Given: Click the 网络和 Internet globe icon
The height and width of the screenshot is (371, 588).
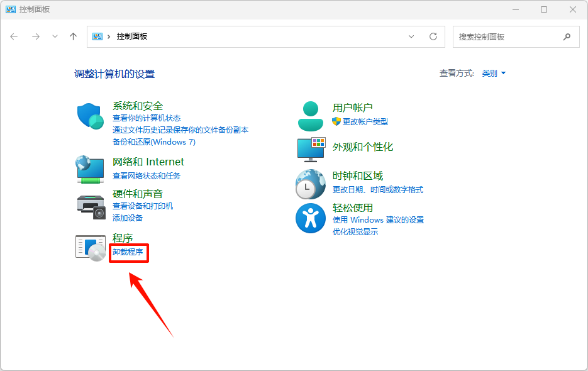Looking at the screenshot, I should coord(89,170).
